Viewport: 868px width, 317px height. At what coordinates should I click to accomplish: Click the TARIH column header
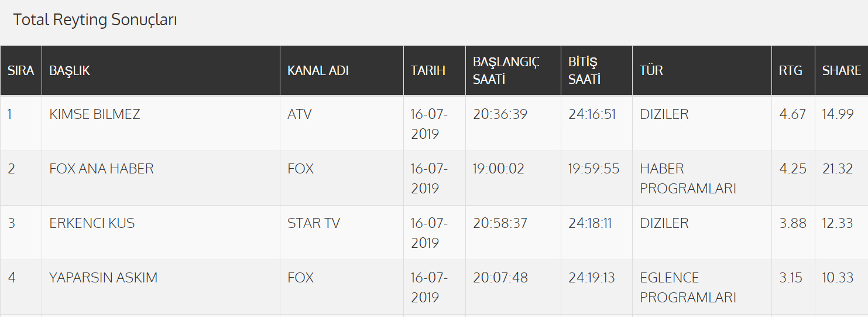point(428,71)
